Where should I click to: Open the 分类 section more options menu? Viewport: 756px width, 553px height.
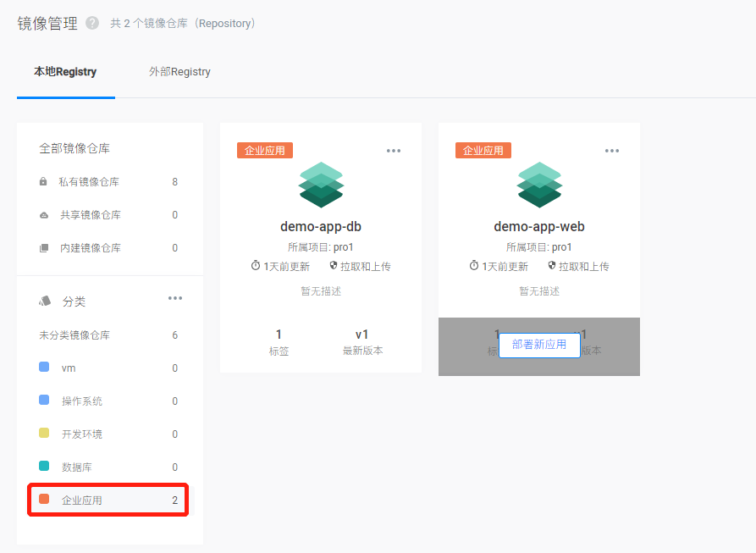click(x=175, y=298)
